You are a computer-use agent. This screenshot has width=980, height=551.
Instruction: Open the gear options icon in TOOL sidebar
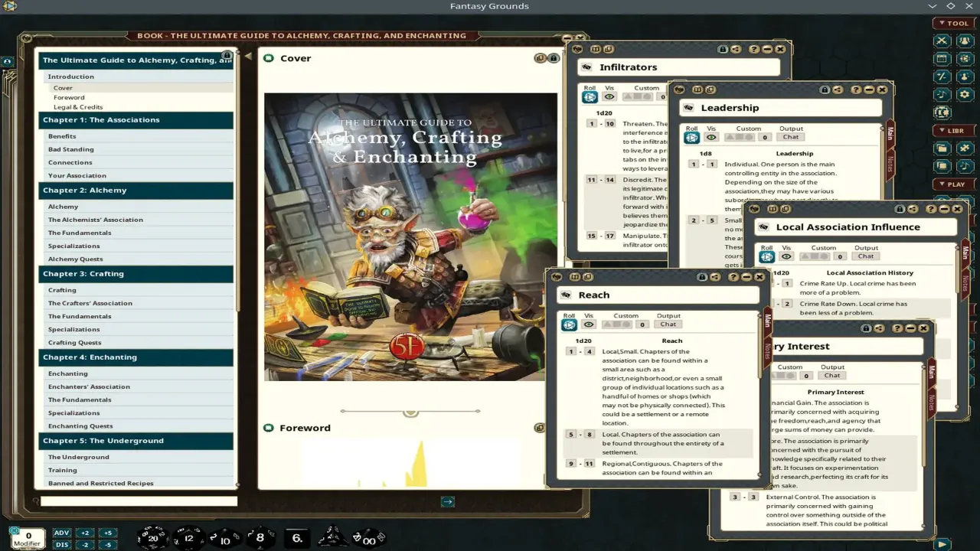pos(965,94)
